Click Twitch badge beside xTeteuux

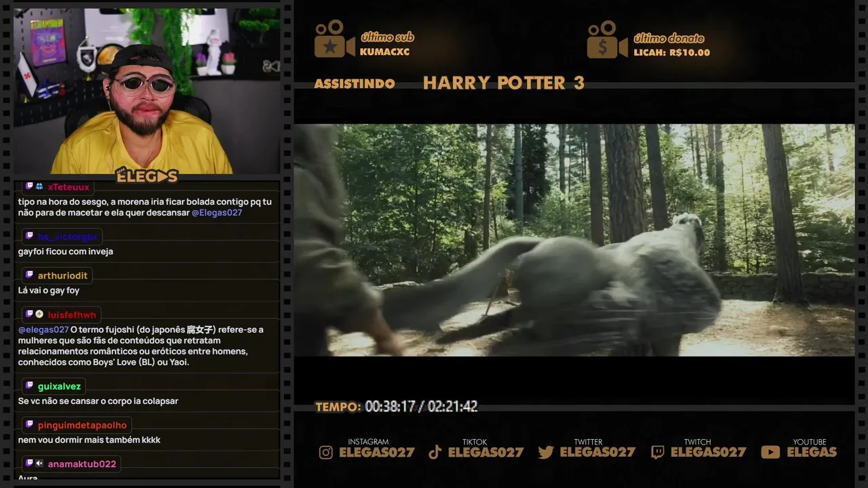[x=29, y=186]
